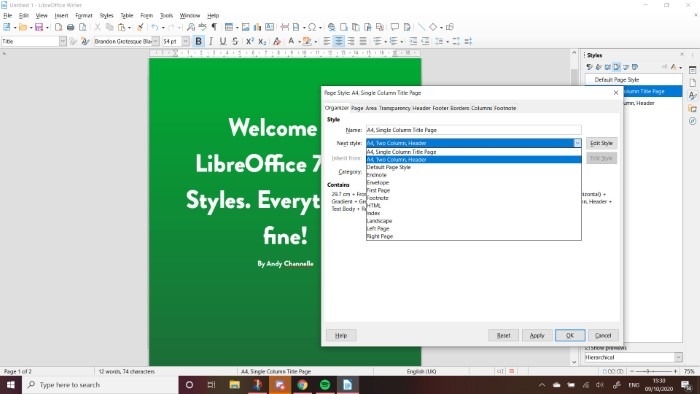Click the style Name input field
Screen dimensions: 700x394
[474, 130]
